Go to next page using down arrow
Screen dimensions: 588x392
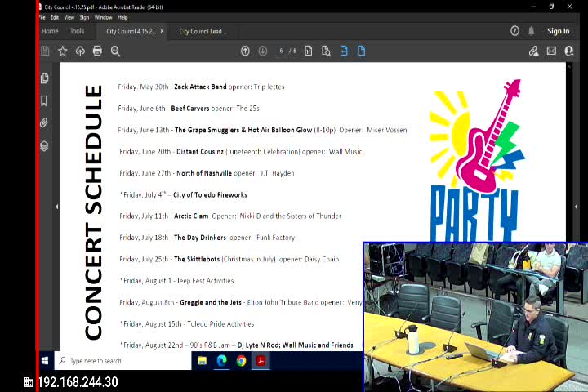pyautogui.click(x=262, y=51)
